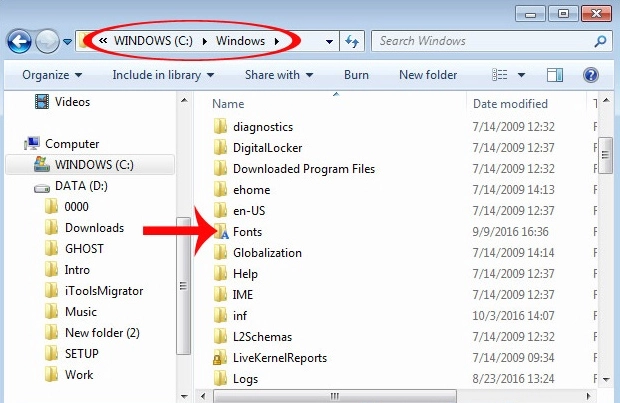Click the horizontal scrollbar thumb
The width and height of the screenshot is (620, 403).
[x=335, y=396]
